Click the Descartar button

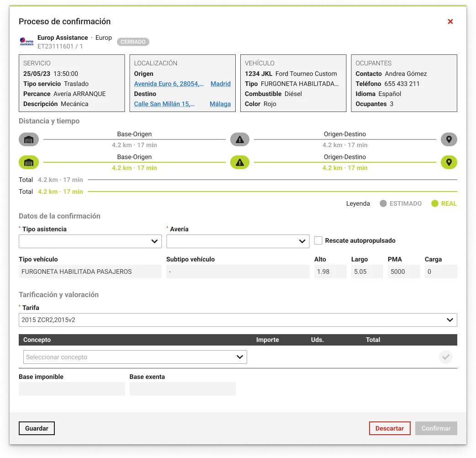pos(390,428)
